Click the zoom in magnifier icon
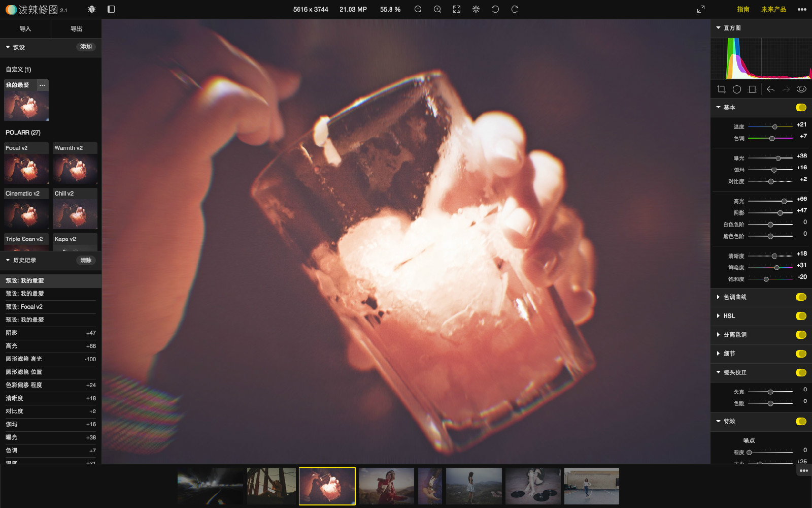Image resolution: width=812 pixels, height=508 pixels. 437,9
